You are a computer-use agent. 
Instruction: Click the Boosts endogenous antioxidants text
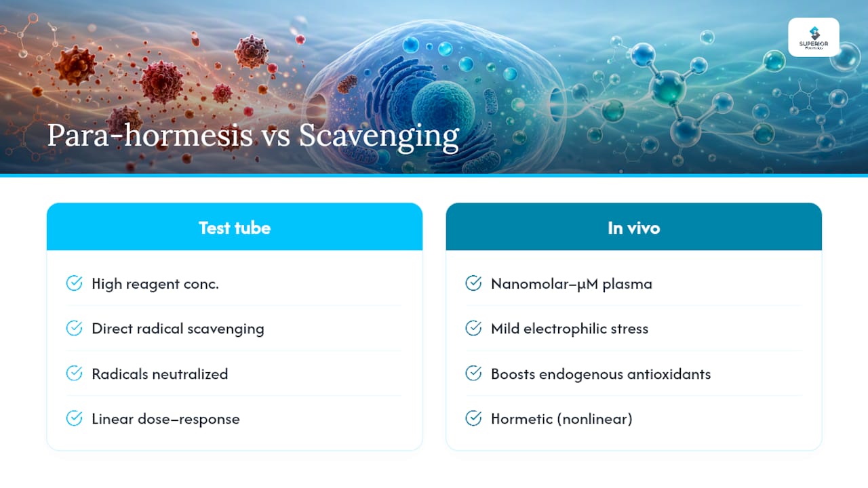(601, 374)
